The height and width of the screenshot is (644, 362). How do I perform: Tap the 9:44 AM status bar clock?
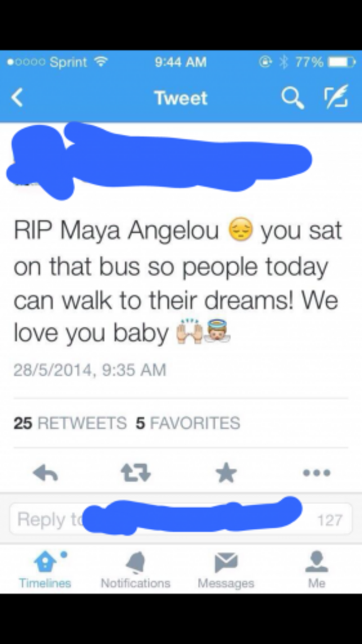181,62
